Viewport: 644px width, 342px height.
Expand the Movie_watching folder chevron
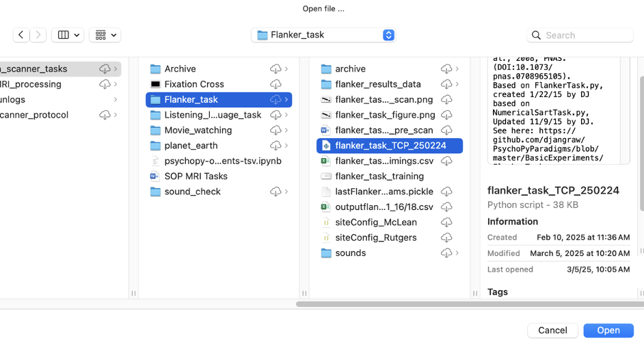pyautogui.click(x=286, y=130)
